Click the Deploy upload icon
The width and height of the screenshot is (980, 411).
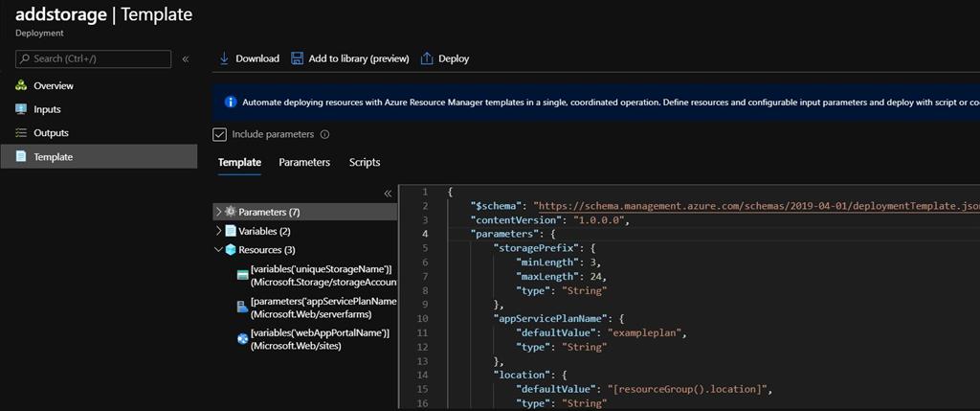point(427,58)
